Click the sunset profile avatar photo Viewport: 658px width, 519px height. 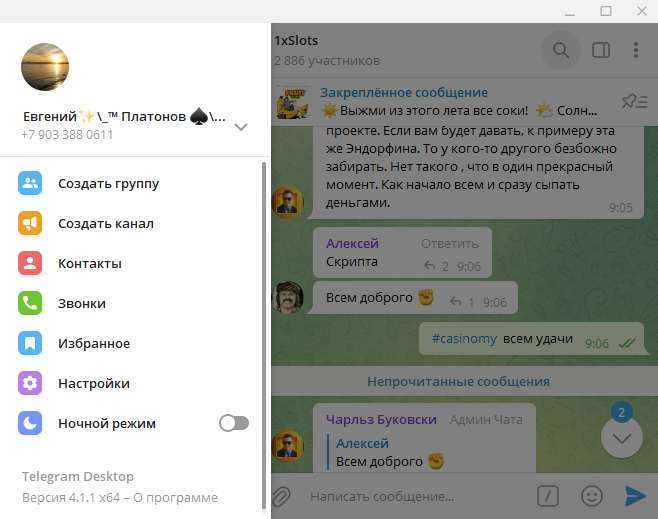point(45,67)
